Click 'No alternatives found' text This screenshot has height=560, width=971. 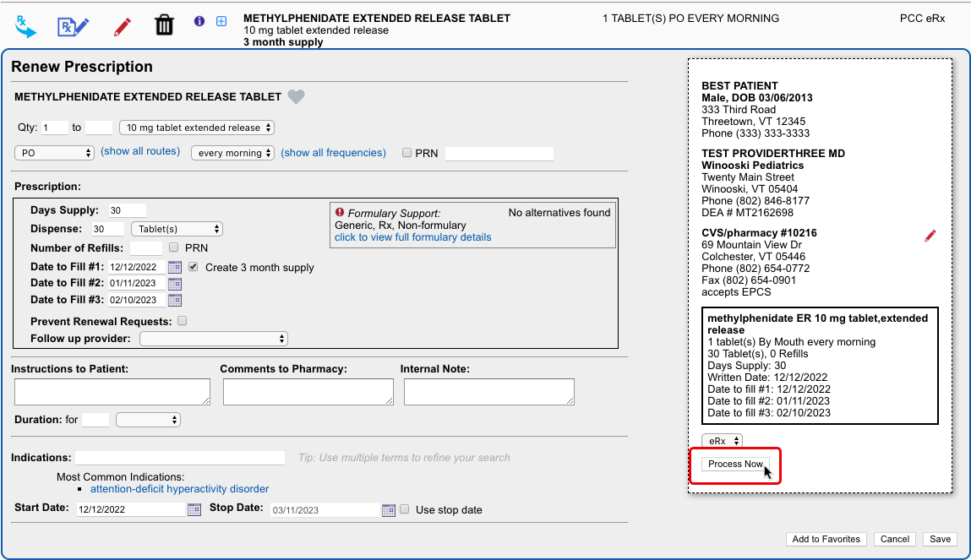(559, 213)
